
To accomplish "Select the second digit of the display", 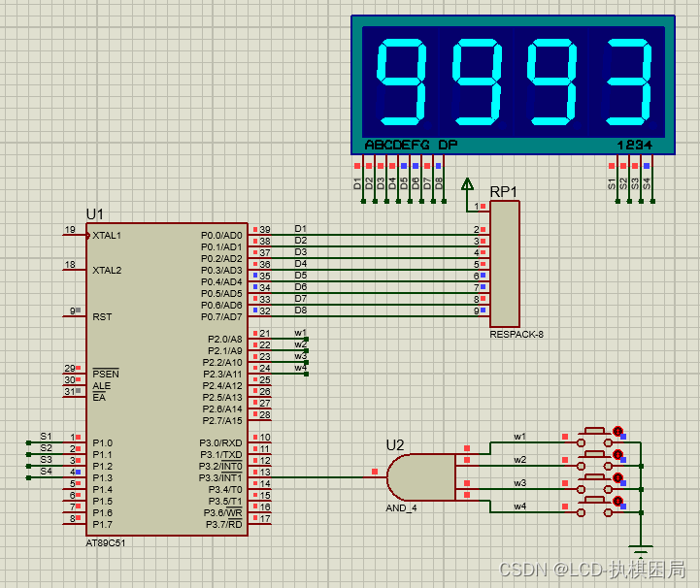I will pos(478,82).
